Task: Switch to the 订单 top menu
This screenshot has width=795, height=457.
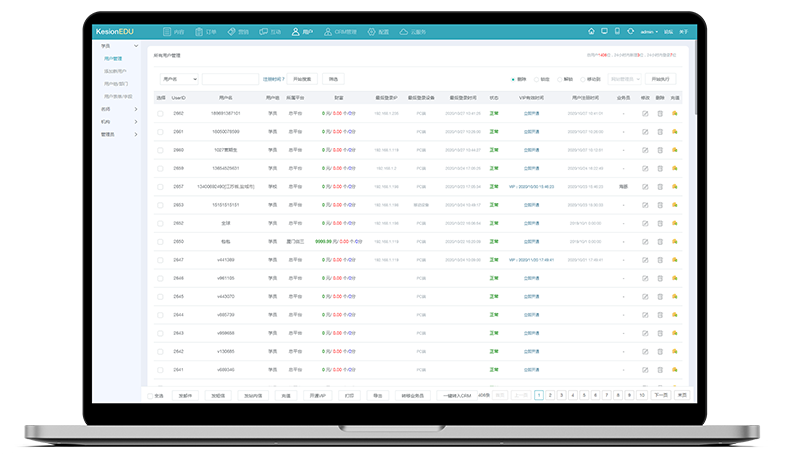Action: [x=205, y=32]
